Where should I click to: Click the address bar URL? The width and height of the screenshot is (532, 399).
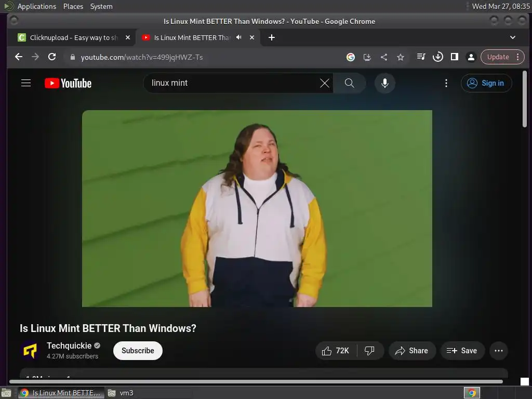(x=142, y=57)
